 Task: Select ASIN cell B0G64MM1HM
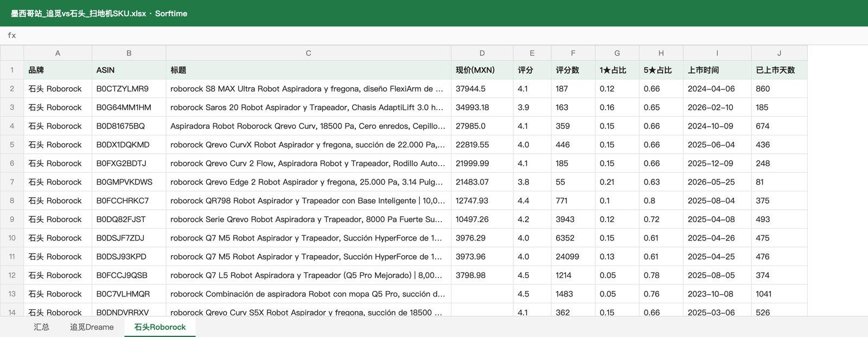[129, 107]
